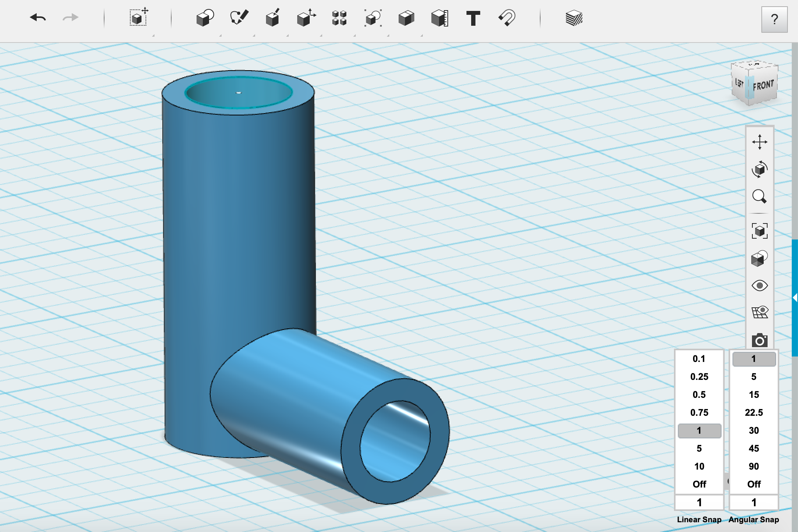Screen dimensions: 798x532
Task: Click the LEFT face of view cube
Action: click(739, 83)
